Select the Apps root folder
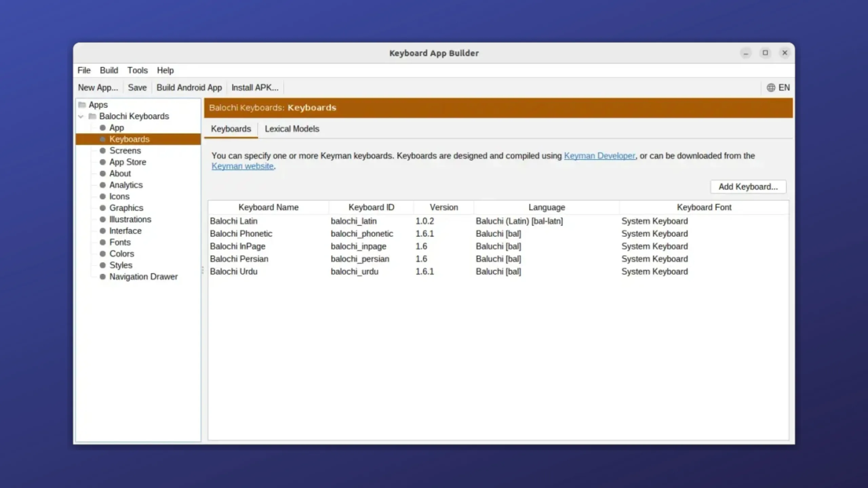 click(98, 105)
